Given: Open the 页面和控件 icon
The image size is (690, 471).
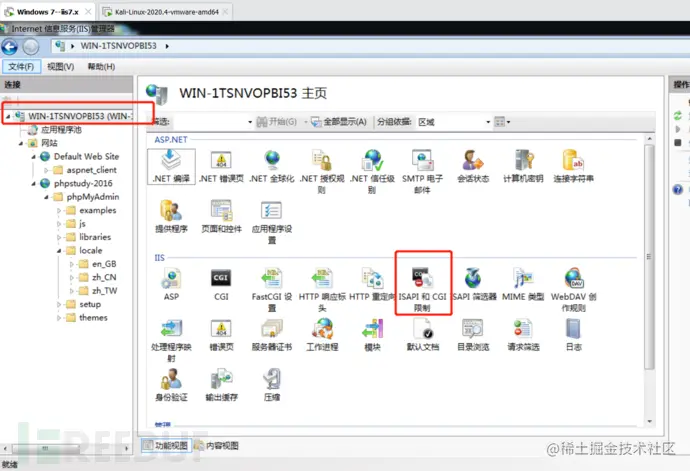Looking at the screenshot, I should click(x=221, y=217).
